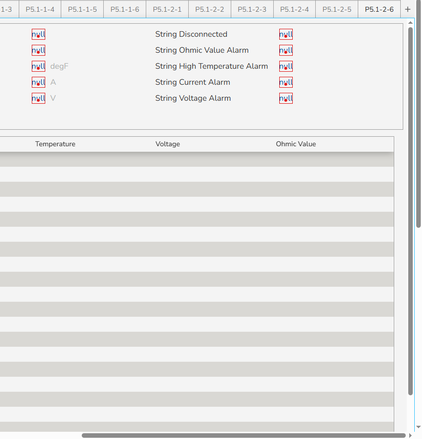Viewport: 422px width, 439px height.
Task: Go to the P5.1-1-6 tab
Action: 125,9
